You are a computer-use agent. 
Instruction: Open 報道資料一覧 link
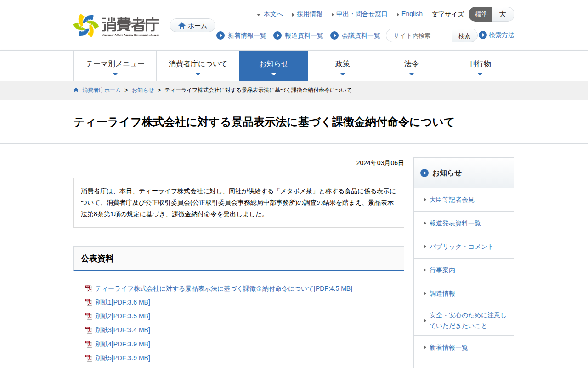coord(304,35)
